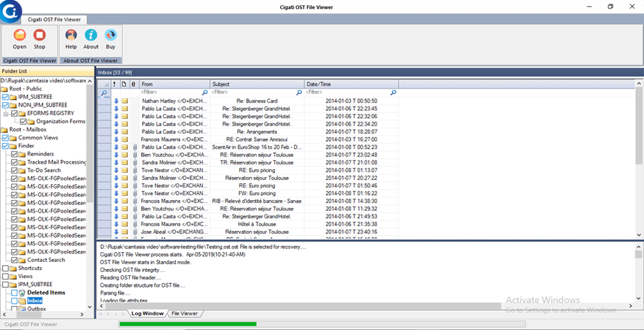
Task: Toggle the Reminders checkbox
Action: coord(15,154)
